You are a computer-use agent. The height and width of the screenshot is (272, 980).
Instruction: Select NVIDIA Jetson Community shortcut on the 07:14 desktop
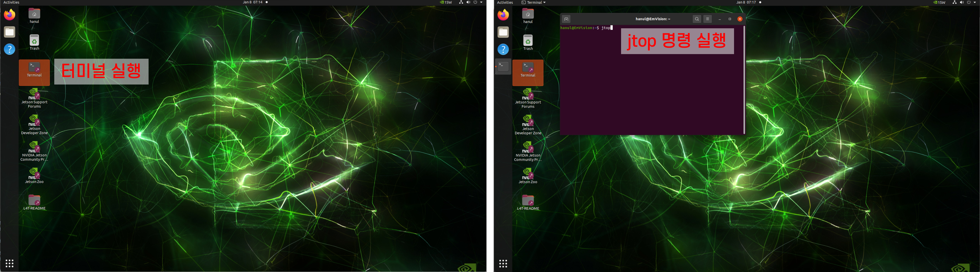point(34,151)
